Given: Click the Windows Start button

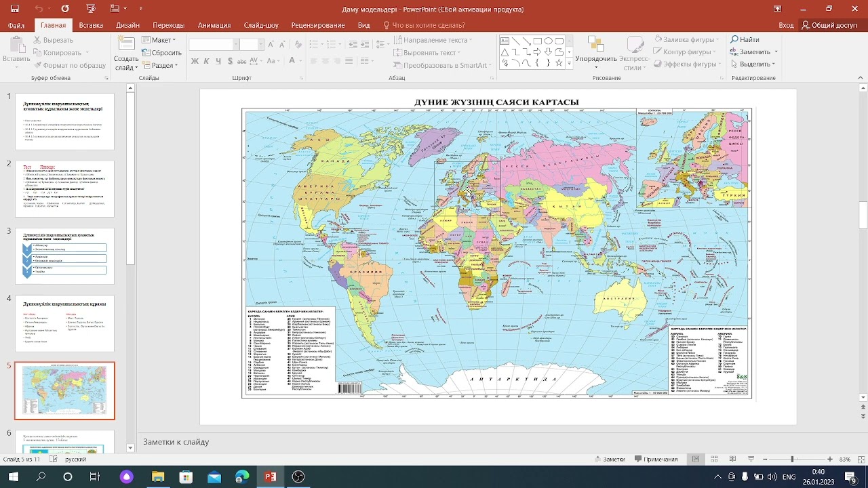Looking at the screenshot, I should [14, 477].
